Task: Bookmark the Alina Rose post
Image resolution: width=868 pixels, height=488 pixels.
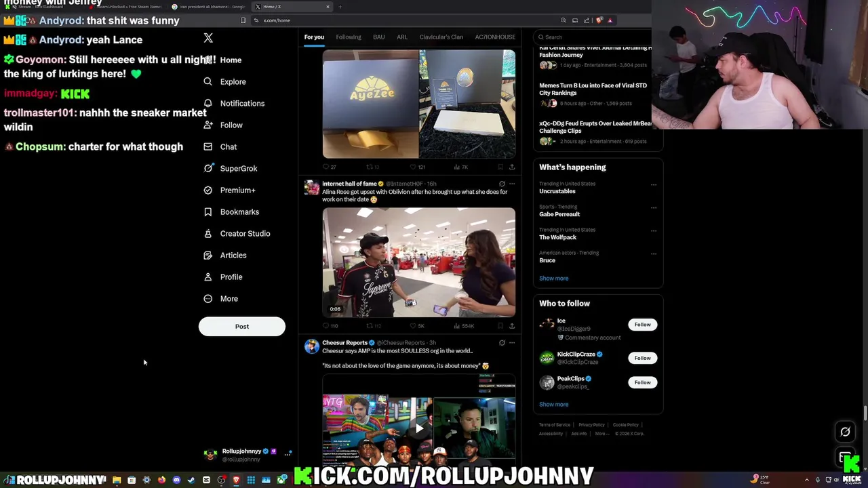Action: [500, 326]
